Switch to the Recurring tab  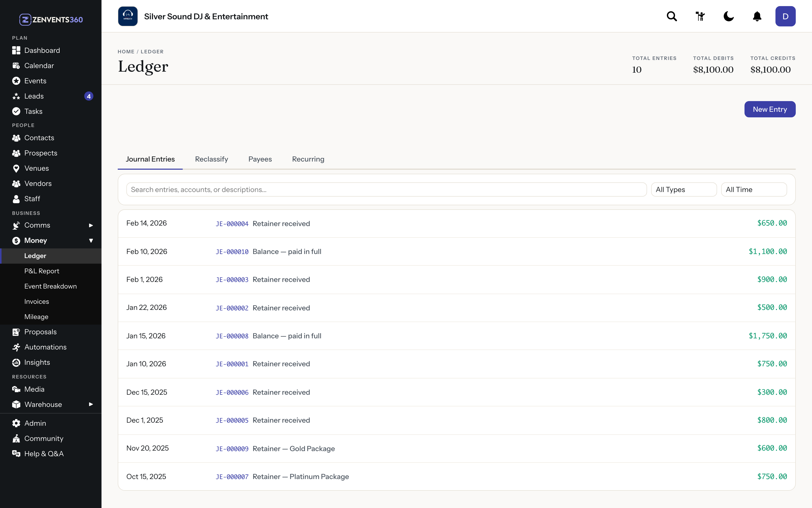click(x=308, y=159)
